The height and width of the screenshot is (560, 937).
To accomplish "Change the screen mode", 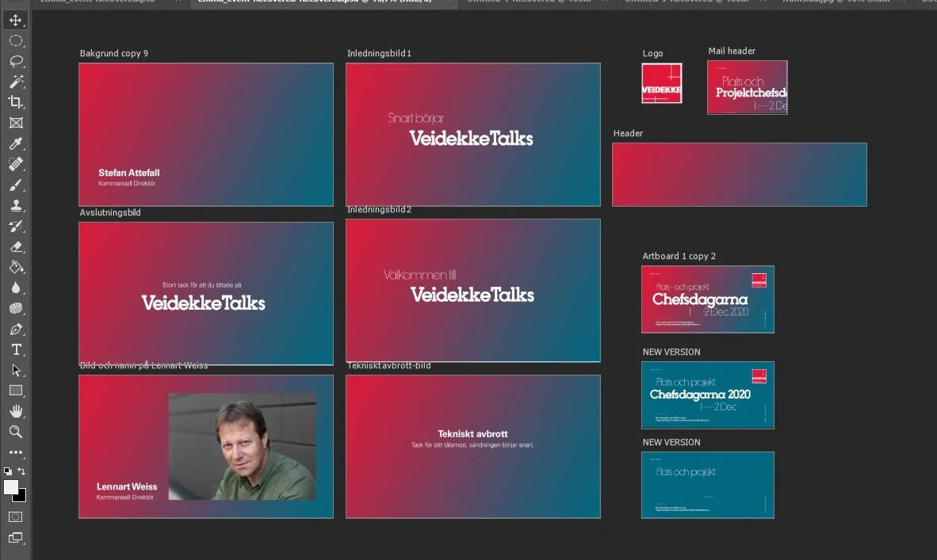I will pos(16,538).
